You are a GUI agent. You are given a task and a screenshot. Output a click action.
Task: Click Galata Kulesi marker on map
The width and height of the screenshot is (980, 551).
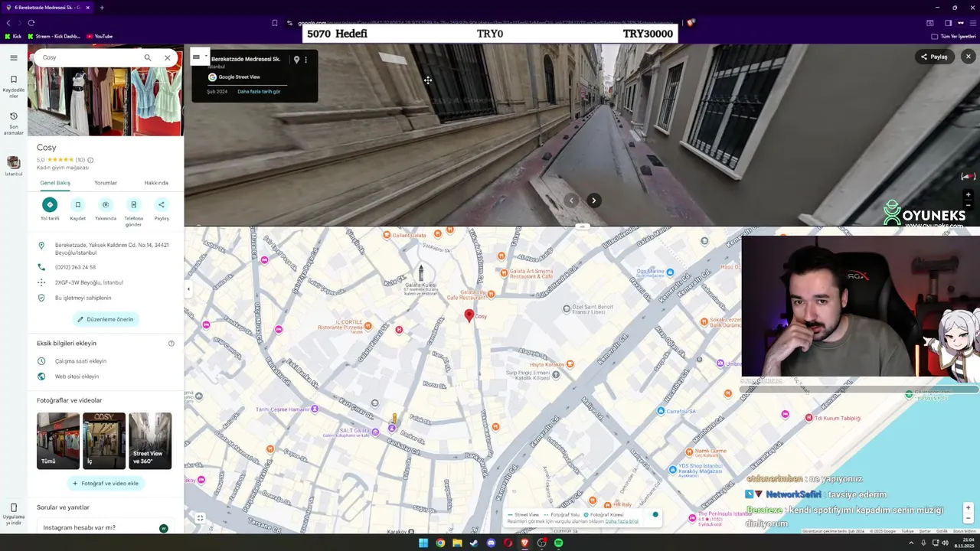tap(420, 273)
